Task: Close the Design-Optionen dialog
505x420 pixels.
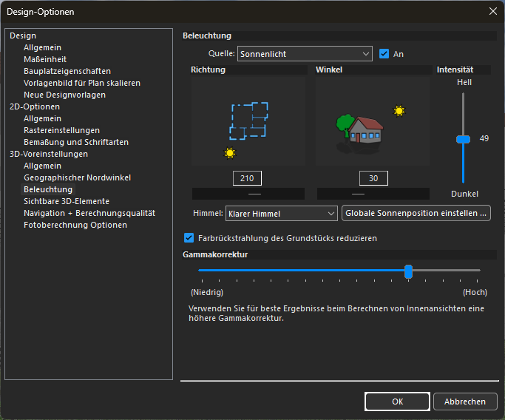Action: pyautogui.click(x=492, y=12)
